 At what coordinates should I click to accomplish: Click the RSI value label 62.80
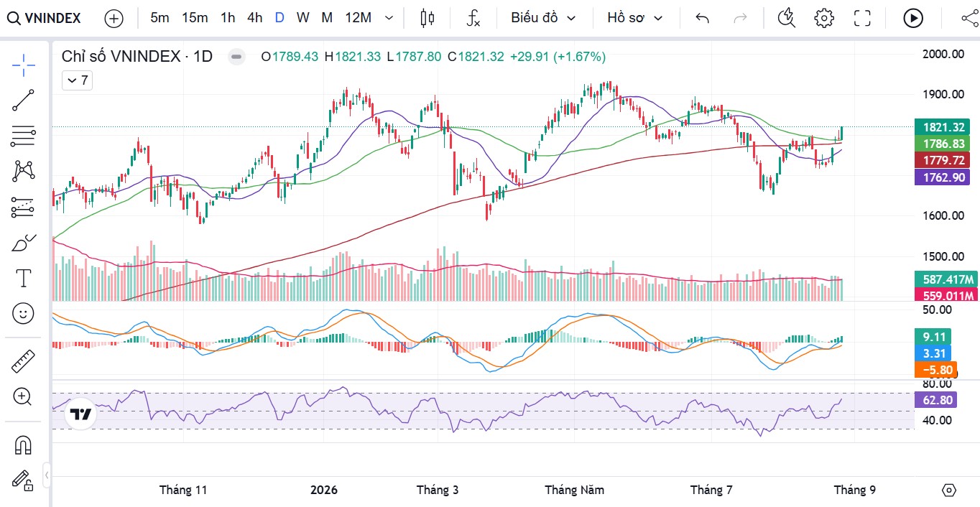[936, 400]
